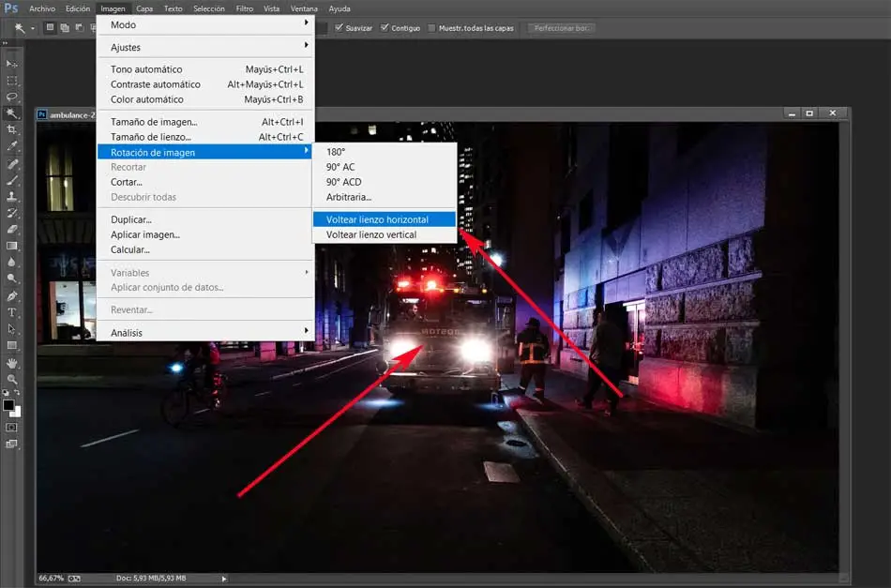Activate the Eyedropper tool
Viewport: 891px width, 588px height.
click(x=12, y=146)
